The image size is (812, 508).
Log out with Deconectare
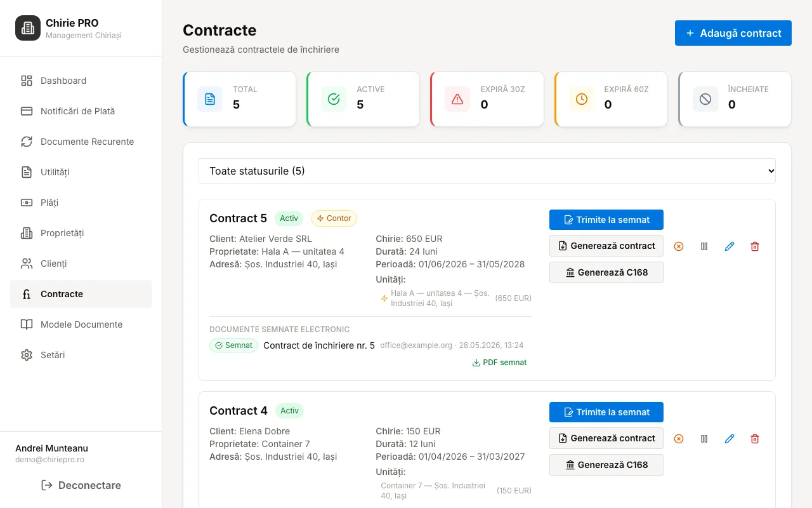pyautogui.click(x=81, y=485)
